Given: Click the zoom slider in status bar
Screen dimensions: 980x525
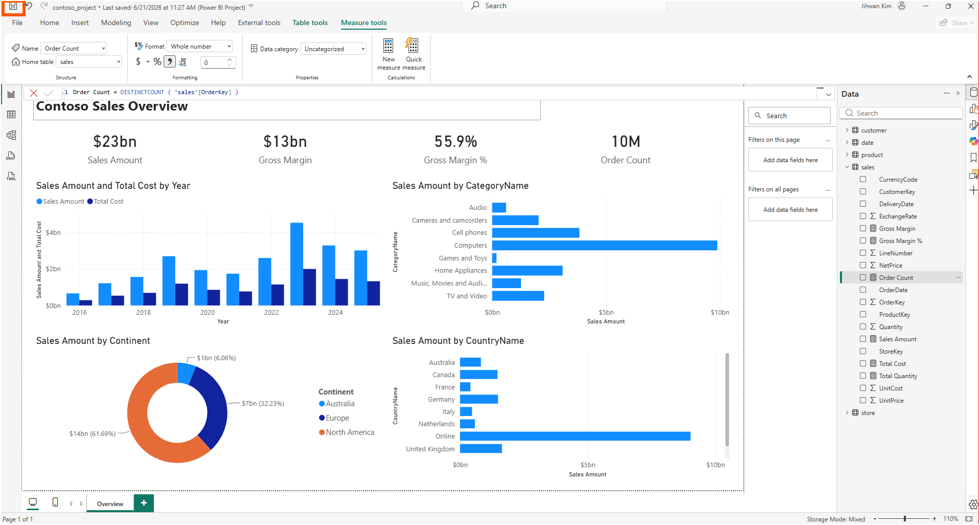Looking at the screenshot, I should pyautogui.click(x=904, y=519).
